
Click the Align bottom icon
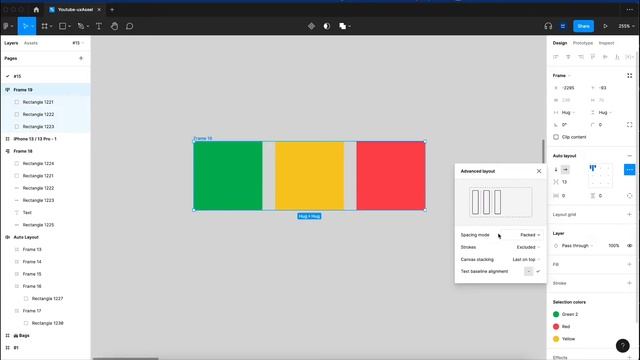617,57
